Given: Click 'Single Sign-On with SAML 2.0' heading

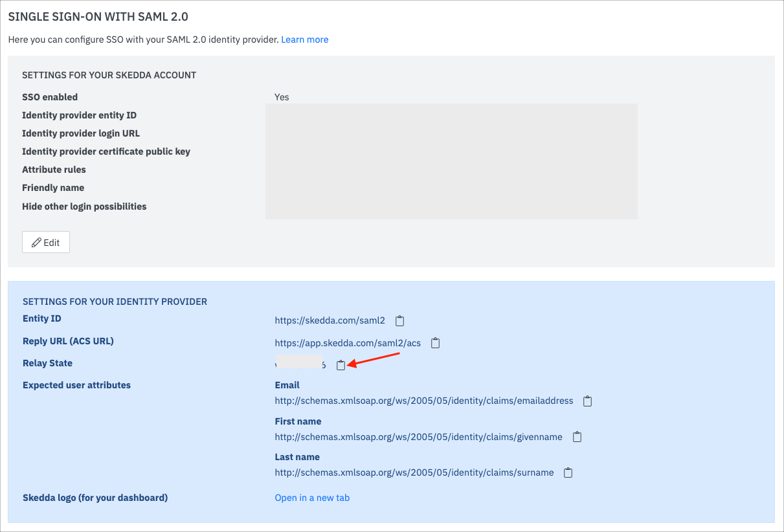Looking at the screenshot, I should (x=98, y=17).
